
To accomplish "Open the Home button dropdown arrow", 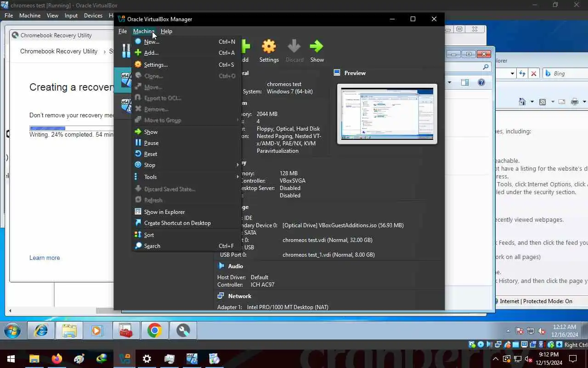I will click(532, 102).
